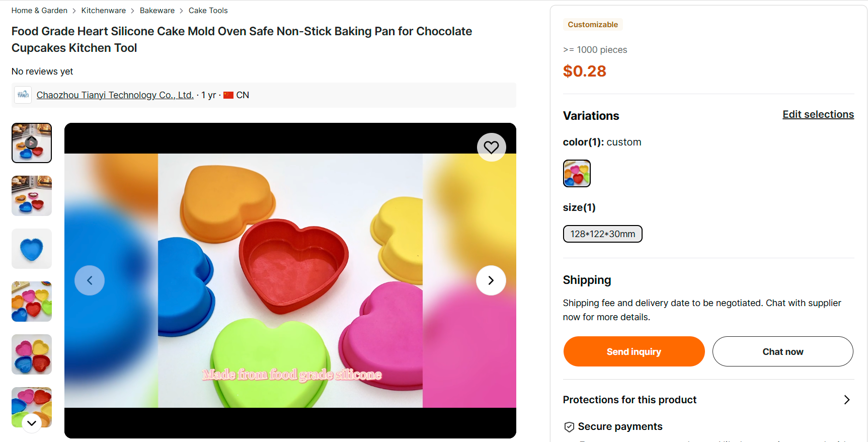View the single blue heart mold thumbnail
Image resolution: width=868 pixels, height=442 pixels.
[32, 249]
